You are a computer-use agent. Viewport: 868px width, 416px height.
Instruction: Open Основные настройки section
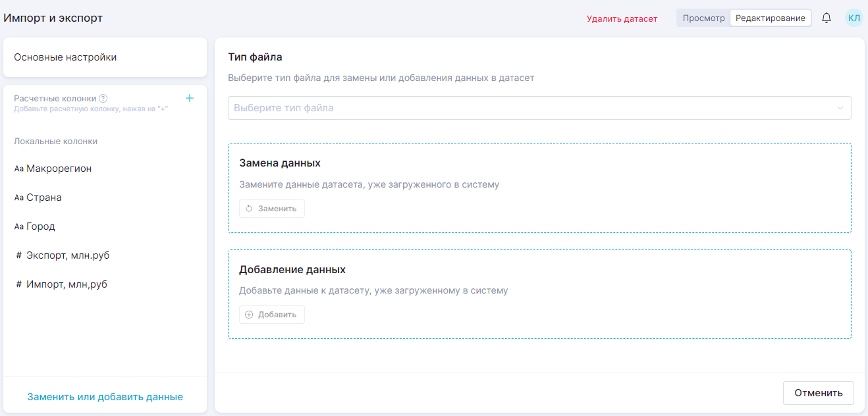[65, 57]
